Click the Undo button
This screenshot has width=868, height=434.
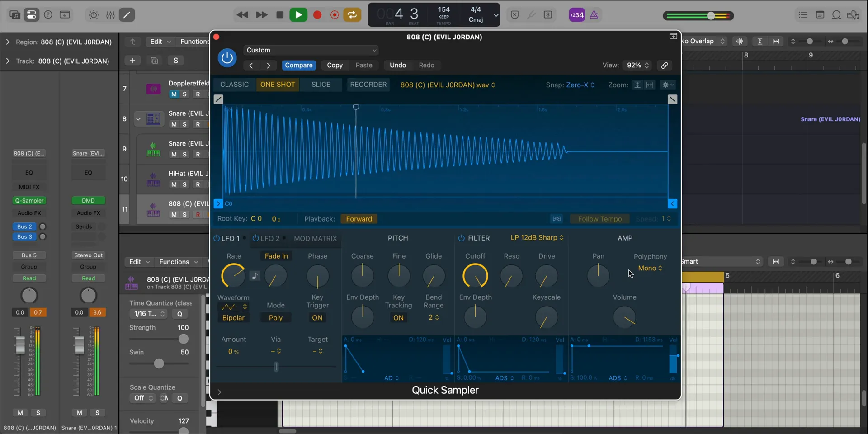398,66
